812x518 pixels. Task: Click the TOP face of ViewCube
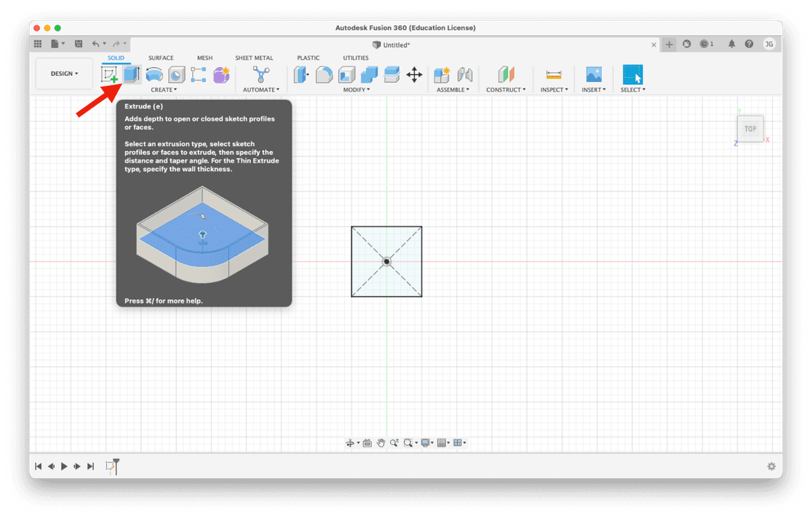pyautogui.click(x=750, y=129)
